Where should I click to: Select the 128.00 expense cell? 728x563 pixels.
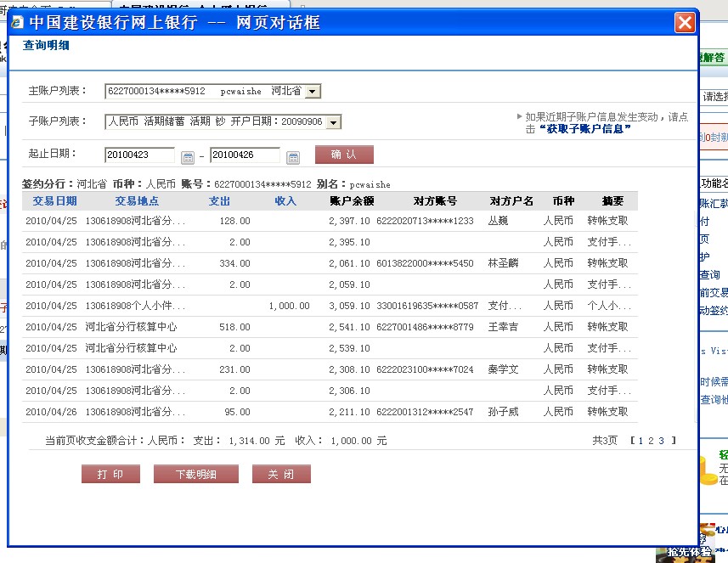point(235,221)
